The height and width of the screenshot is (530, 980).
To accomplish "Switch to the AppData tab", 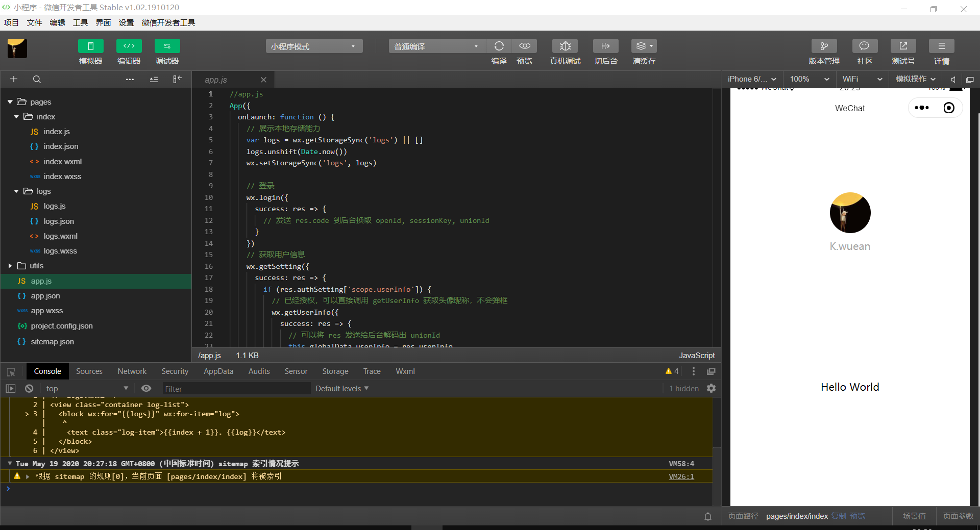I will point(218,371).
